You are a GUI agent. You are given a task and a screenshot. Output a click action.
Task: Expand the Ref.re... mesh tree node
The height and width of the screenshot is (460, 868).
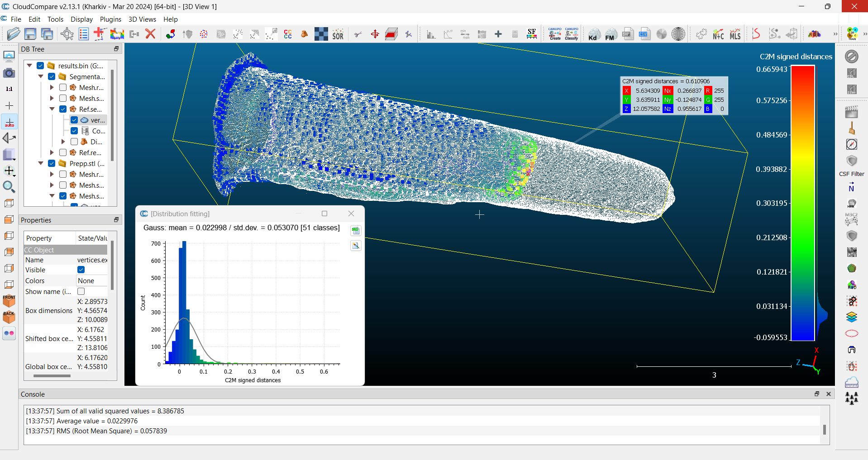(x=52, y=152)
